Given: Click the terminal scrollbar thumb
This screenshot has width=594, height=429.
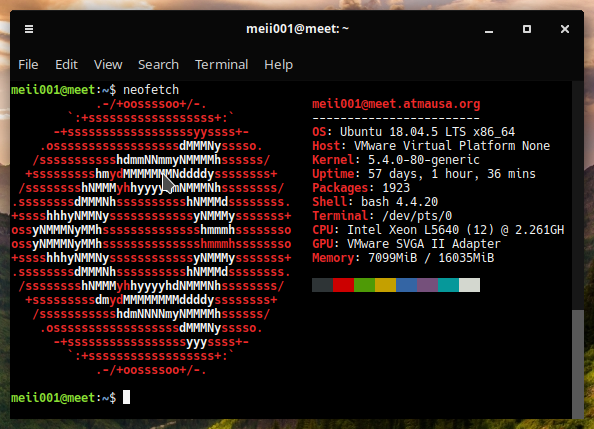Looking at the screenshot, I should tap(578, 364).
